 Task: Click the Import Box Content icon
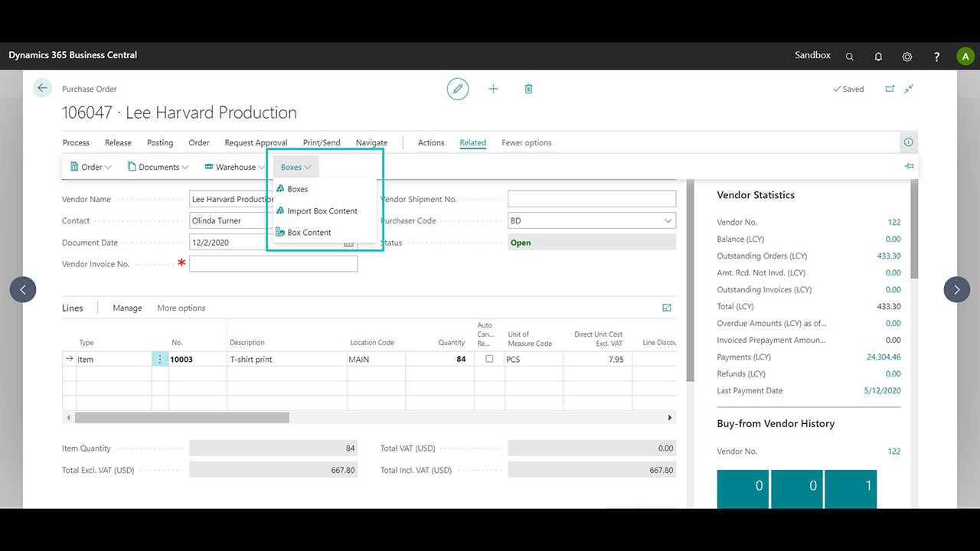pos(280,210)
